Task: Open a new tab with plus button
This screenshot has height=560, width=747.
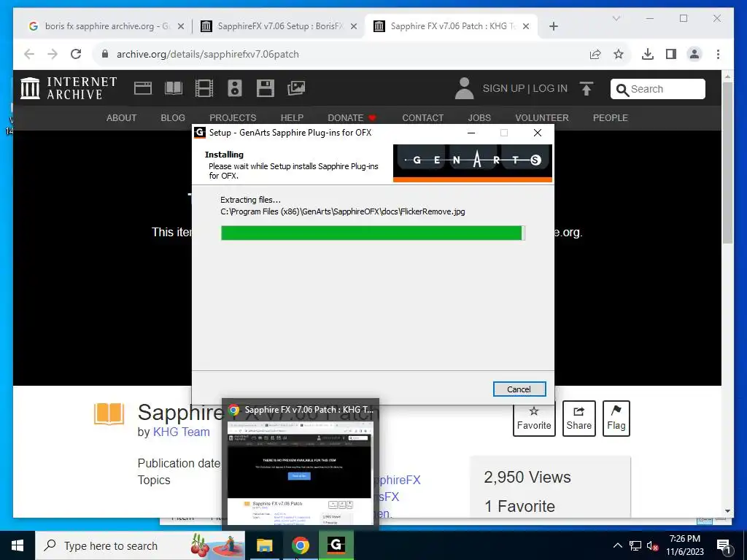Action: coord(553,26)
